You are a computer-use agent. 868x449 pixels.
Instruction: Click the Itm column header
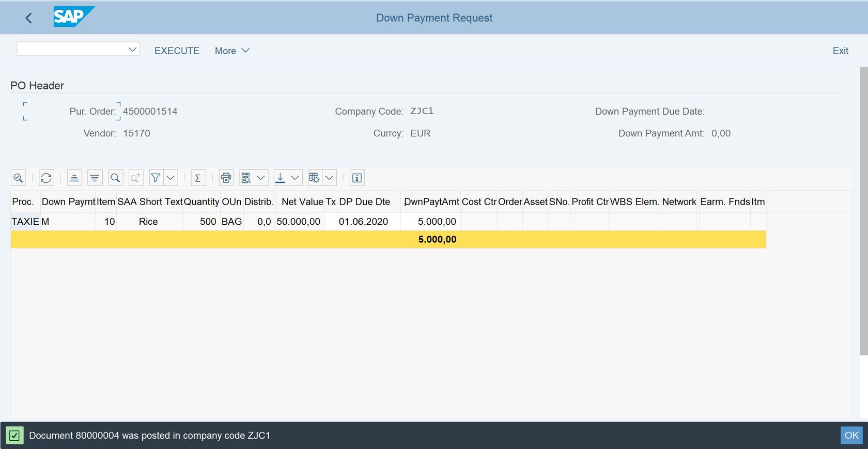(758, 202)
